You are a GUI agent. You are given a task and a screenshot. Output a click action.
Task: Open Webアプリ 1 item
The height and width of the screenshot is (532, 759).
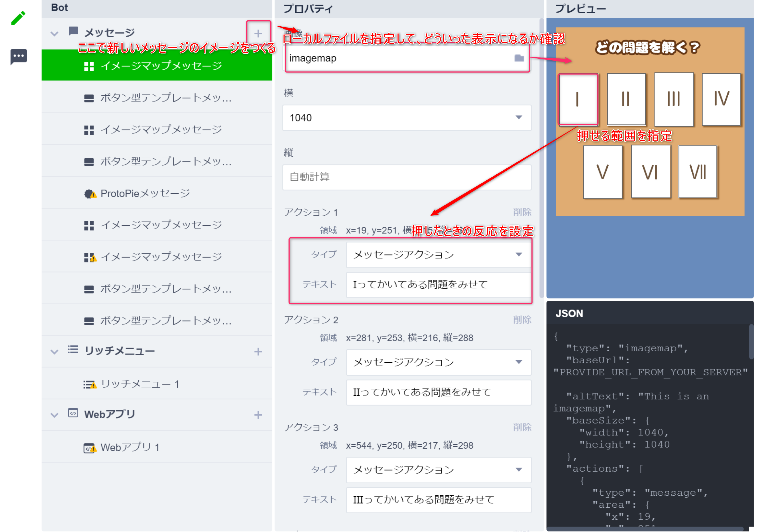tap(130, 448)
